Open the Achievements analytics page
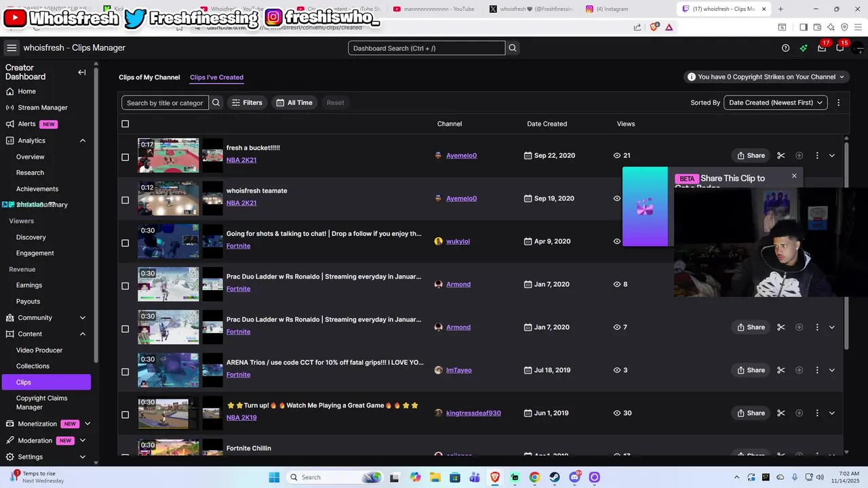The width and height of the screenshot is (868, 488). click(37, 189)
